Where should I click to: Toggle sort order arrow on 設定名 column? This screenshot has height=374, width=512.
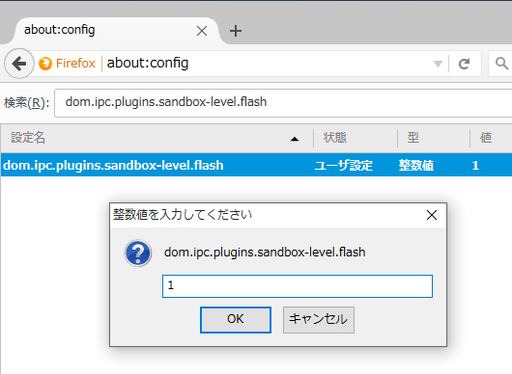[294, 139]
